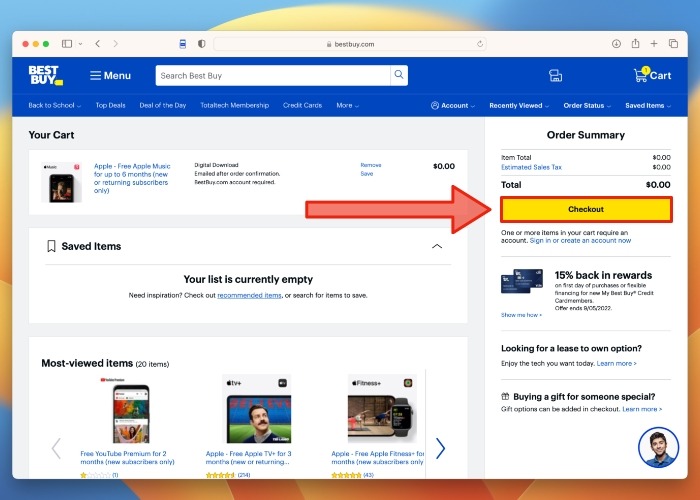This screenshot has width=700, height=500.
Task: Expand Saved Items dropdown in navigation bar
Action: click(648, 105)
